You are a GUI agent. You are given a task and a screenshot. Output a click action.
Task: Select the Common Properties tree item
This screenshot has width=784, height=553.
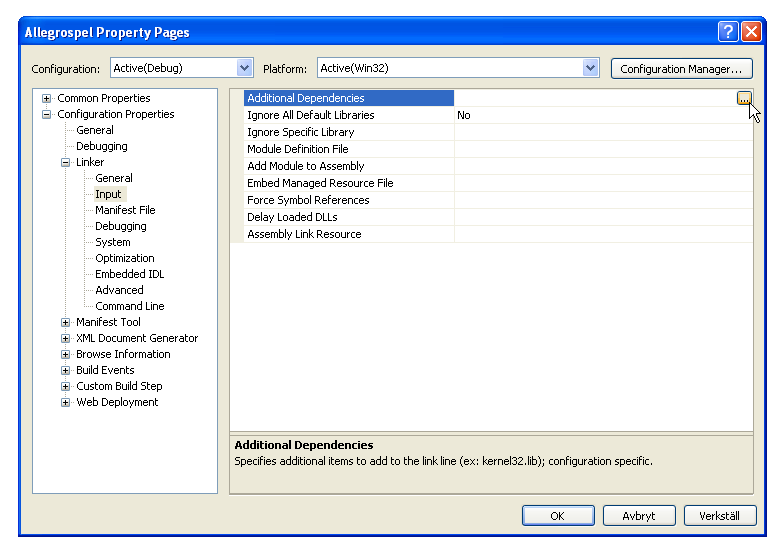tap(104, 98)
